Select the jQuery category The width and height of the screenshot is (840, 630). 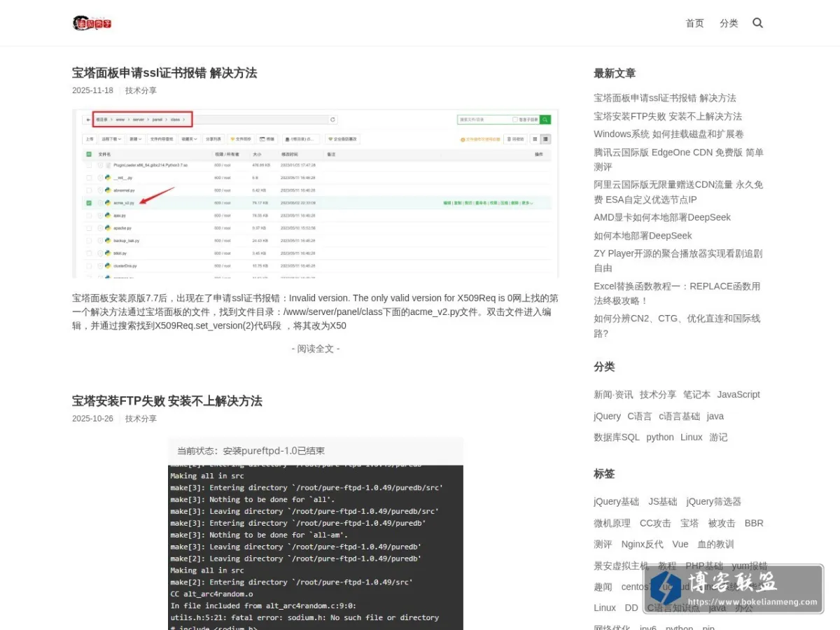click(x=607, y=416)
